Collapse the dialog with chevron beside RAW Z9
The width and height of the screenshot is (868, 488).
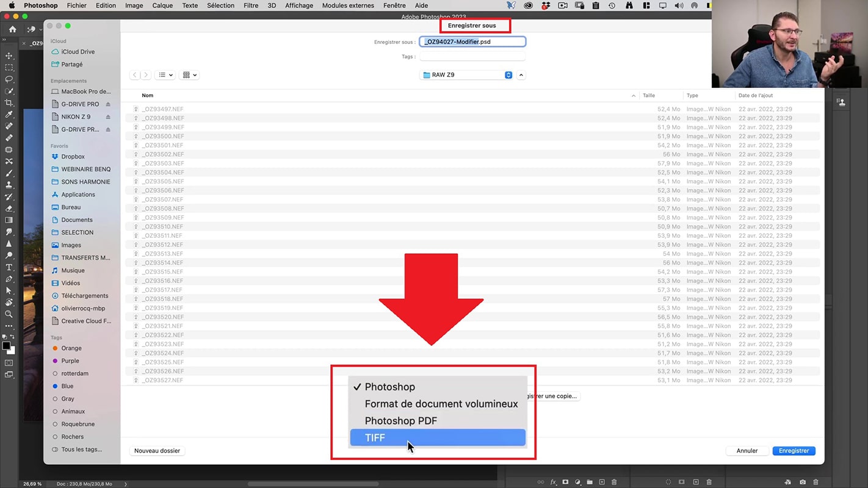[521, 75]
